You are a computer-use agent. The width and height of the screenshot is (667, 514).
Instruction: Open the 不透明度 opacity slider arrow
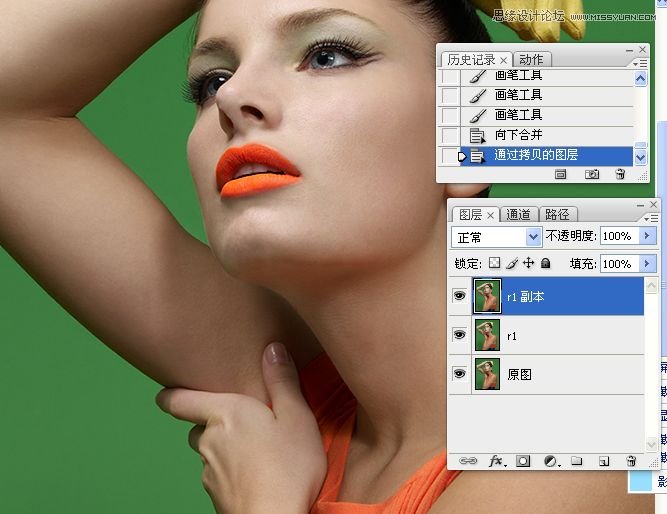(x=647, y=236)
